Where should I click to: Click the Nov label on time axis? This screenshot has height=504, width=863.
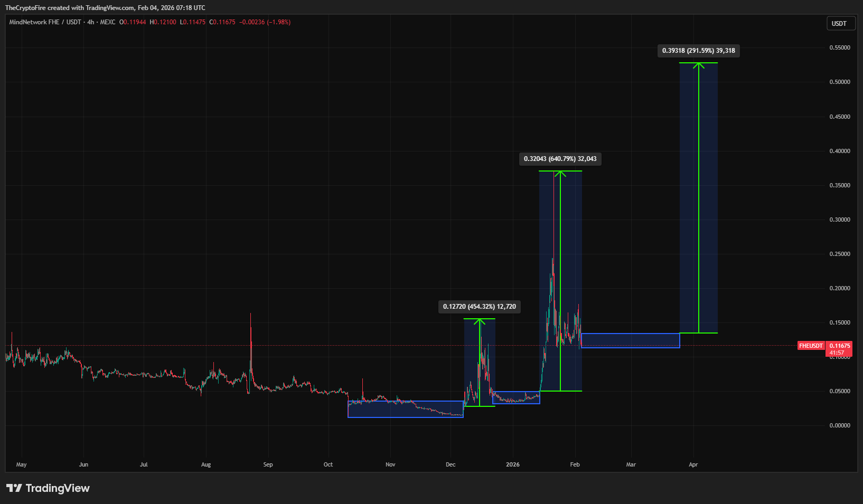pyautogui.click(x=390, y=464)
